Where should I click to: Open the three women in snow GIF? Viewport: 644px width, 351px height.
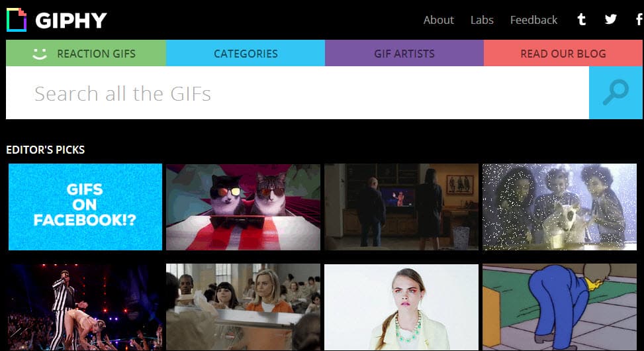point(559,207)
